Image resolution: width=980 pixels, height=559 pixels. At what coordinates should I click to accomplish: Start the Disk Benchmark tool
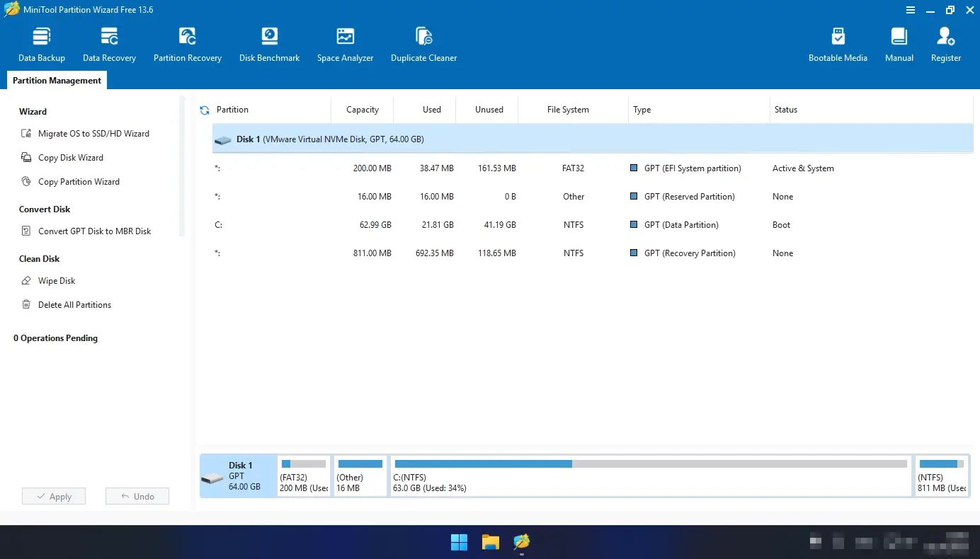pyautogui.click(x=269, y=45)
